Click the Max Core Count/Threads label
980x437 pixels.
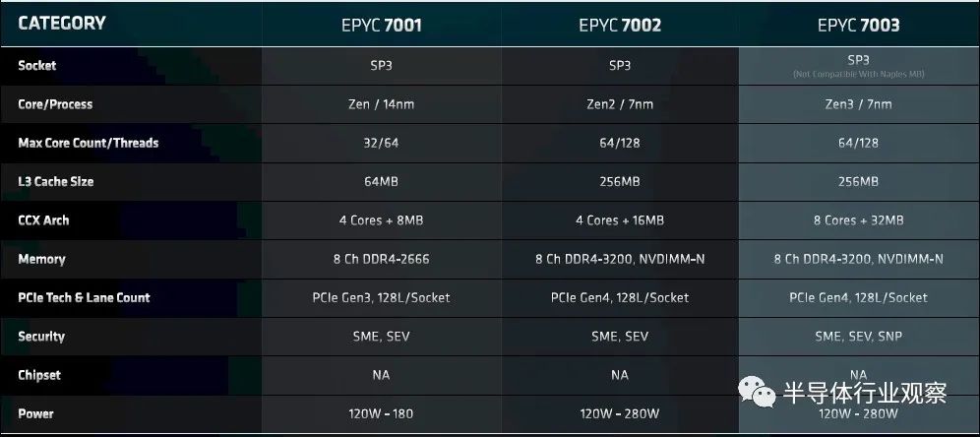(89, 143)
